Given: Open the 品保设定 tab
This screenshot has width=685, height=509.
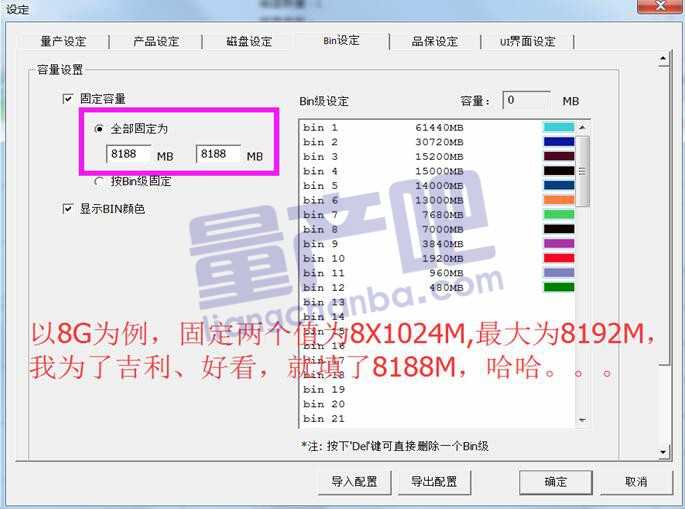Looking at the screenshot, I should coord(434,42).
